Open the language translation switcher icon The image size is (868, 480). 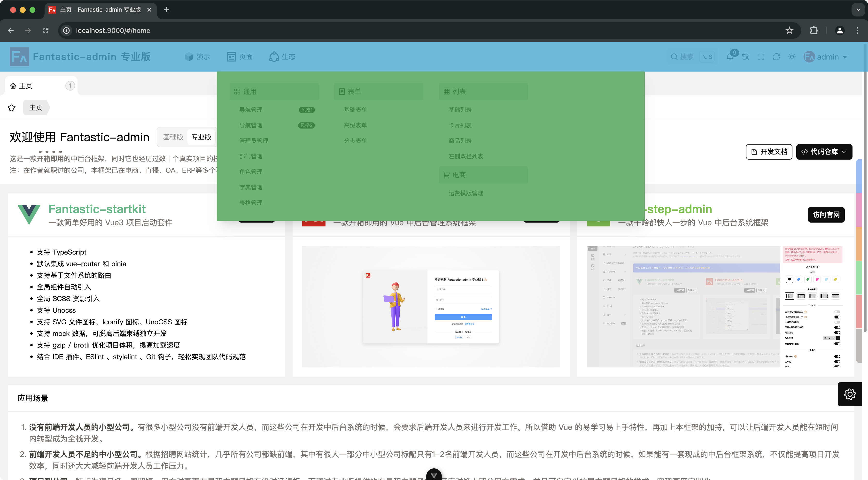point(745,57)
